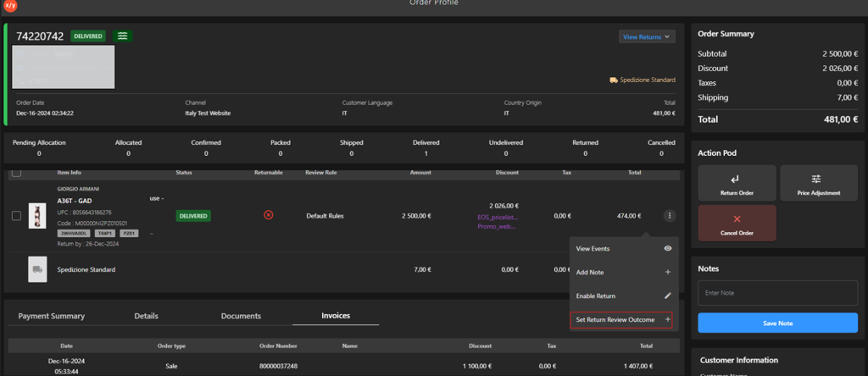Screen dimensions: 868x376
Task: Open the order options icon beside DELIVERED badge
Action: (122, 36)
